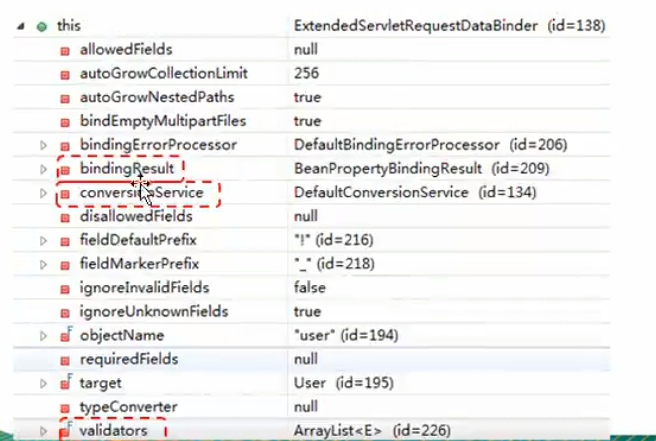
Task: Click the 'null' value of allowedFields
Action: [x=306, y=49]
